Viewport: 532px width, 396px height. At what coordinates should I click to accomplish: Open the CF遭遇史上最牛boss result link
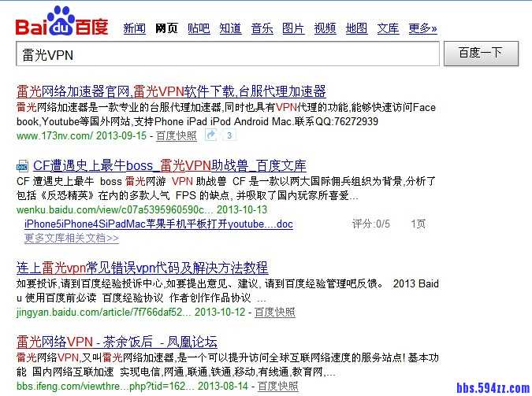click(169, 166)
